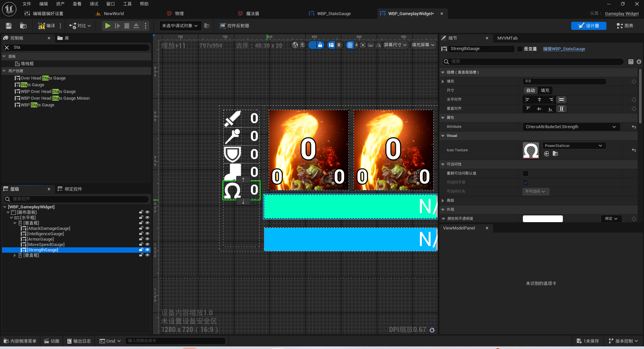Click the zoom-to-fit selection icon
The image size is (644, 349).
(x=363, y=45)
